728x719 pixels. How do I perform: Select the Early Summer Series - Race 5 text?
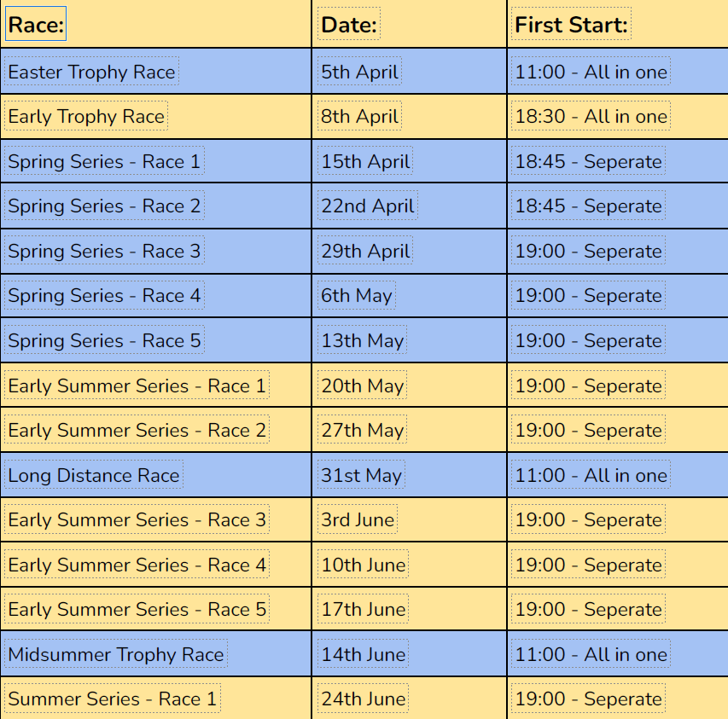tap(137, 610)
